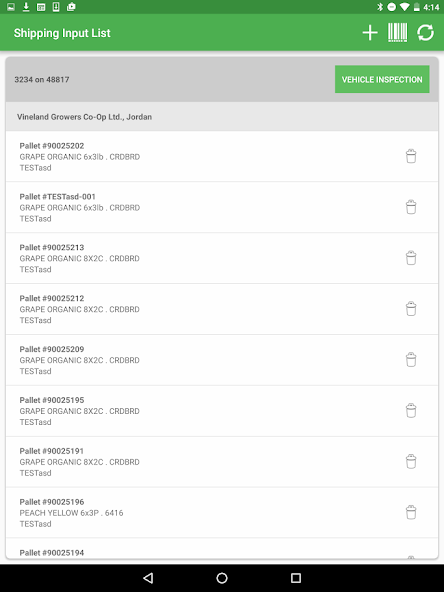
Task: Open the barcode scanner icon
Action: 398,33
